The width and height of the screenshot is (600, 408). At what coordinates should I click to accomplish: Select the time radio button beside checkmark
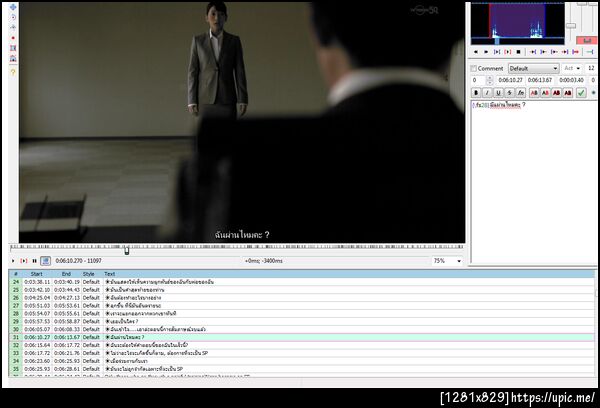(593, 93)
